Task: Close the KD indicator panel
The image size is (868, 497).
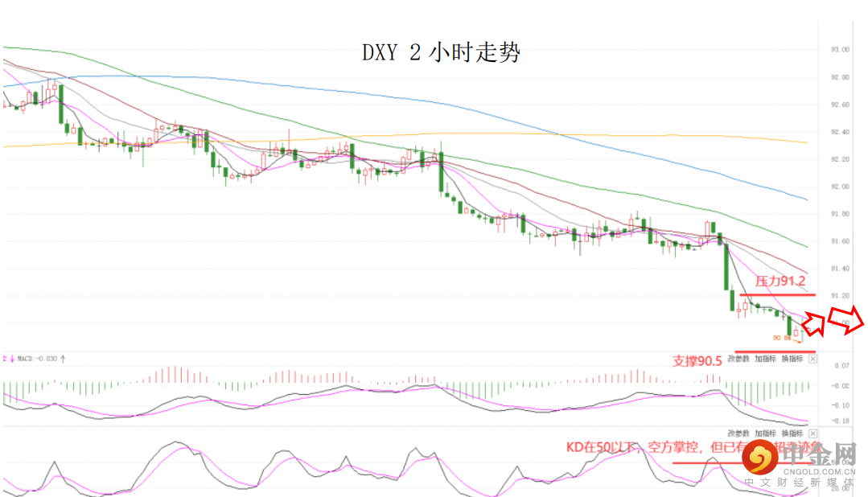Action: (812, 433)
